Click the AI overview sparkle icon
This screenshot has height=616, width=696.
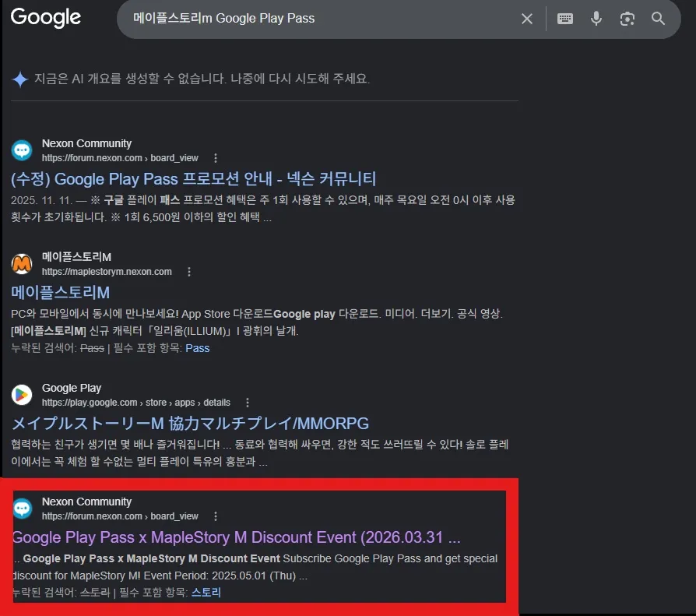tap(20, 79)
